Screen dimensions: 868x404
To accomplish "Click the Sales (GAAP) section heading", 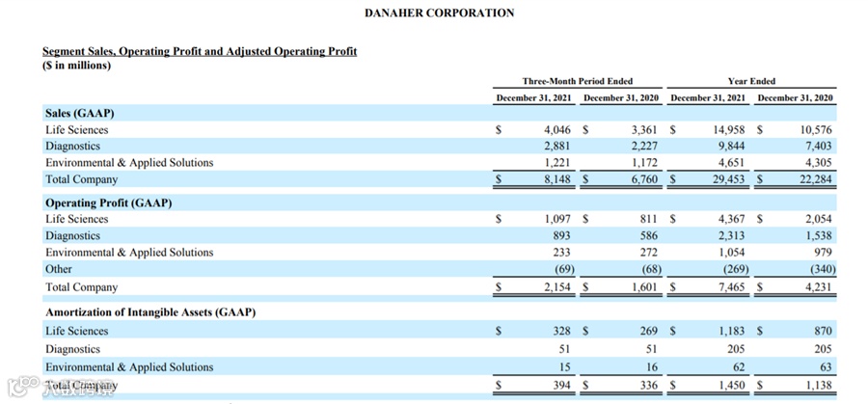I will pos(80,114).
